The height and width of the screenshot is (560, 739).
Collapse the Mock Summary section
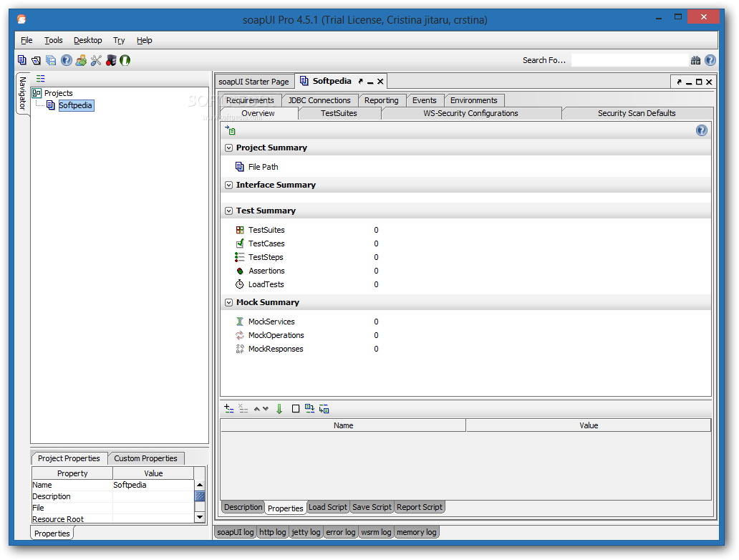[x=228, y=302]
